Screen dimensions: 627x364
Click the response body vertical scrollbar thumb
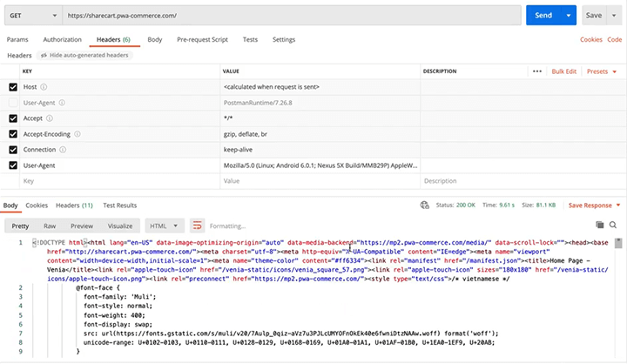618,243
